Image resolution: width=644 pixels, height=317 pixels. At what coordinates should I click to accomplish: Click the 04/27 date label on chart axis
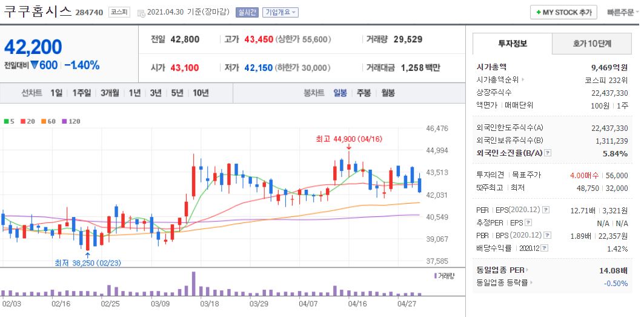tap(407, 304)
